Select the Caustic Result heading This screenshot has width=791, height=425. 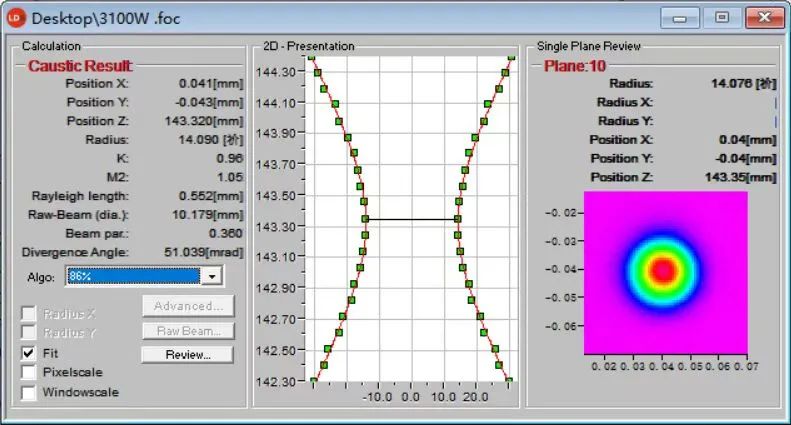(x=79, y=65)
